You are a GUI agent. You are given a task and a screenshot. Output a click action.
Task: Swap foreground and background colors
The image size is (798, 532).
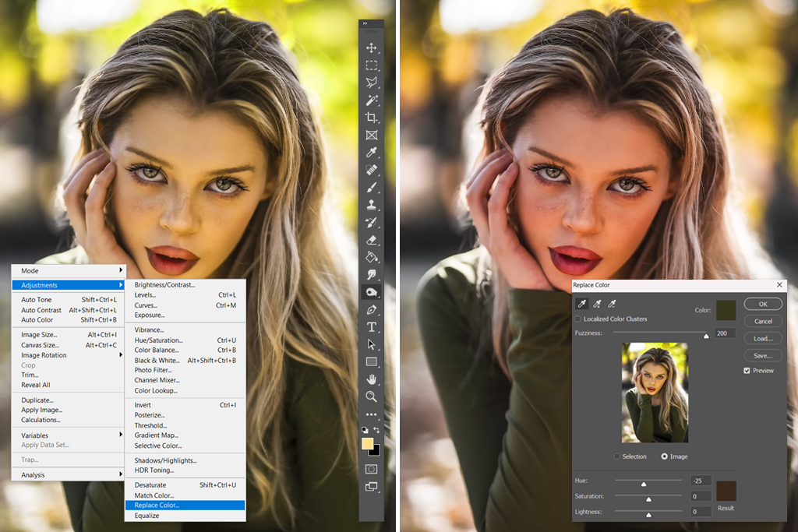(376, 430)
